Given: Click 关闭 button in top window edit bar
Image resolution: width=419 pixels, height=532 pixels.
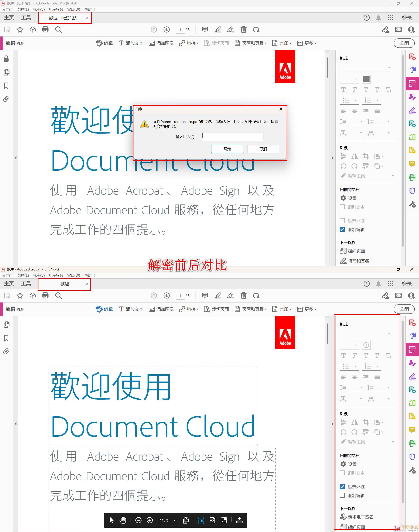Looking at the screenshot, I should pyautogui.click(x=404, y=43).
